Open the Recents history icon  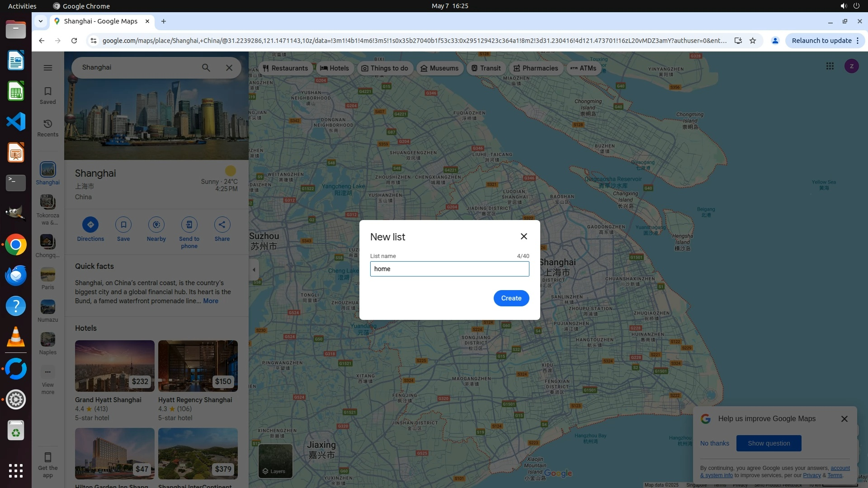pos(47,128)
